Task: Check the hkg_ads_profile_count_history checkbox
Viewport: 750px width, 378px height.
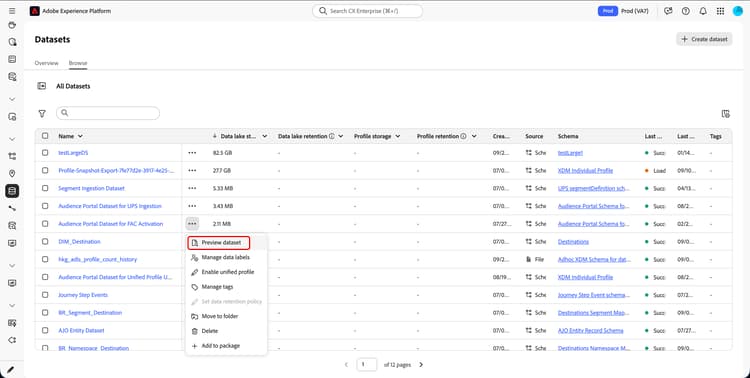Action: pyautogui.click(x=45, y=259)
